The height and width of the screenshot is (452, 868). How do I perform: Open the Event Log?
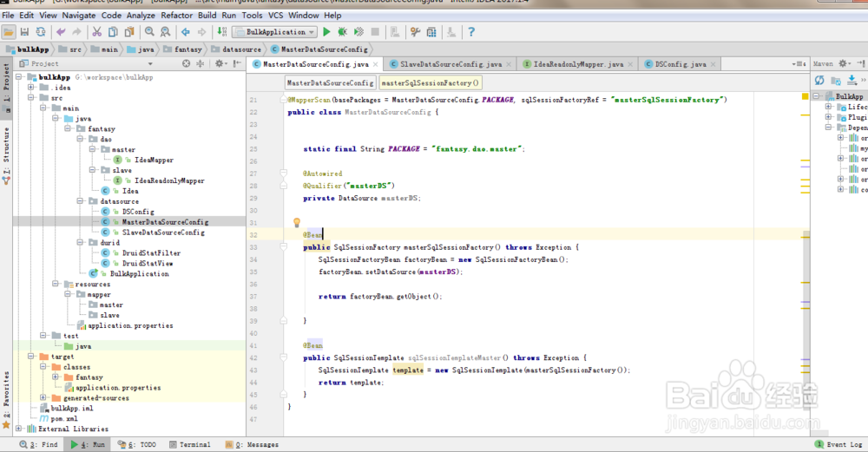838,444
